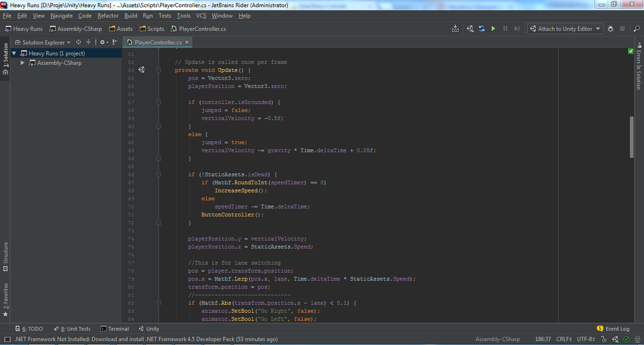Screen dimensions: 644x345
Task: Open the Unity tool window tab
Action: coord(149,329)
